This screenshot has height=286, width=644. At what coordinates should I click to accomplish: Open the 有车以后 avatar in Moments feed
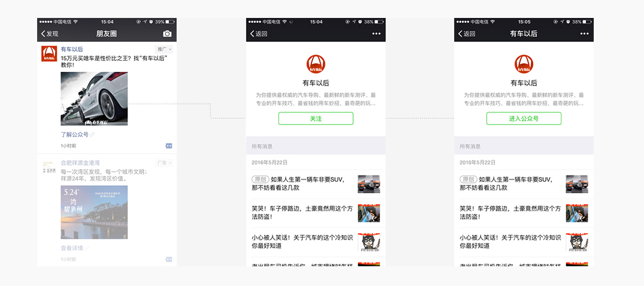click(49, 54)
